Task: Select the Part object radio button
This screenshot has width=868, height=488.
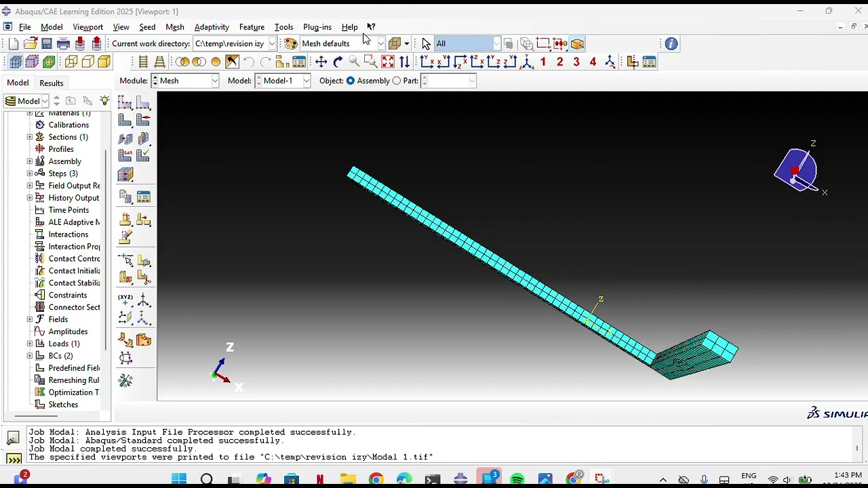Action: 397,81
